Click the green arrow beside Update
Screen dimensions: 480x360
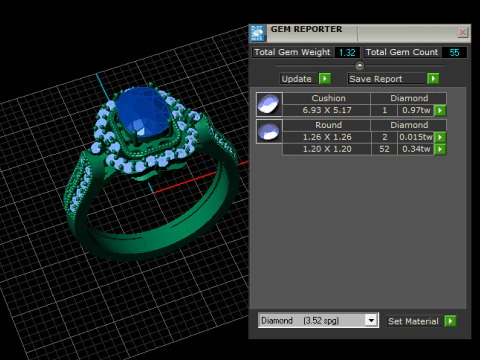325,79
